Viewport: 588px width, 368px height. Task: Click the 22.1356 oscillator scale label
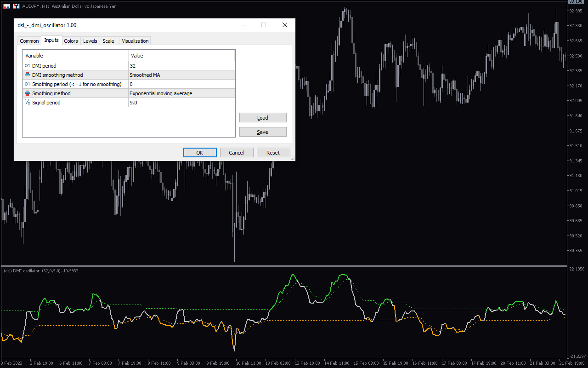click(577, 269)
